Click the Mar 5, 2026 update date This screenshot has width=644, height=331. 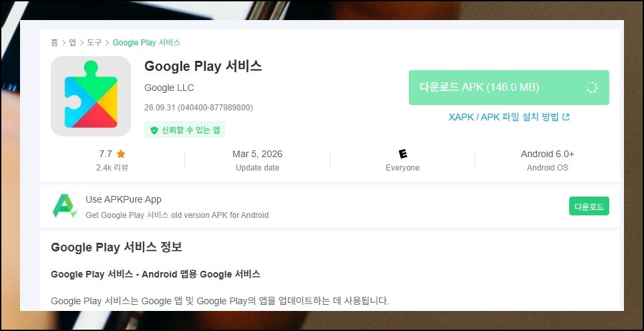coord(257,154)
